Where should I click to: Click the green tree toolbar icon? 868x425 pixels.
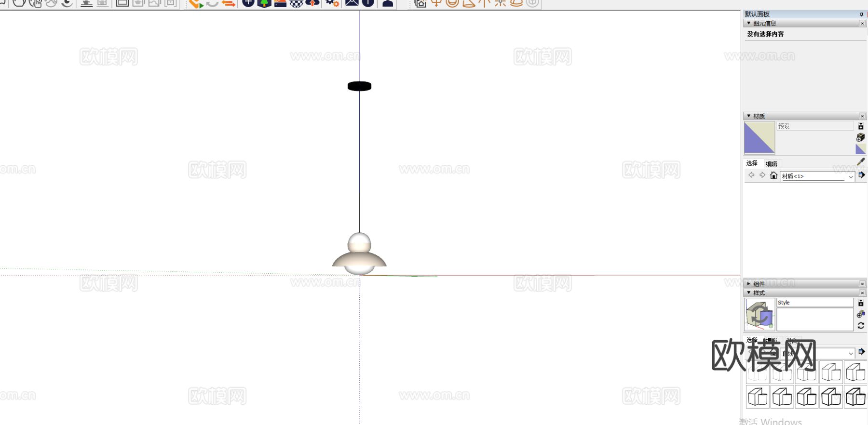point(264,3)
